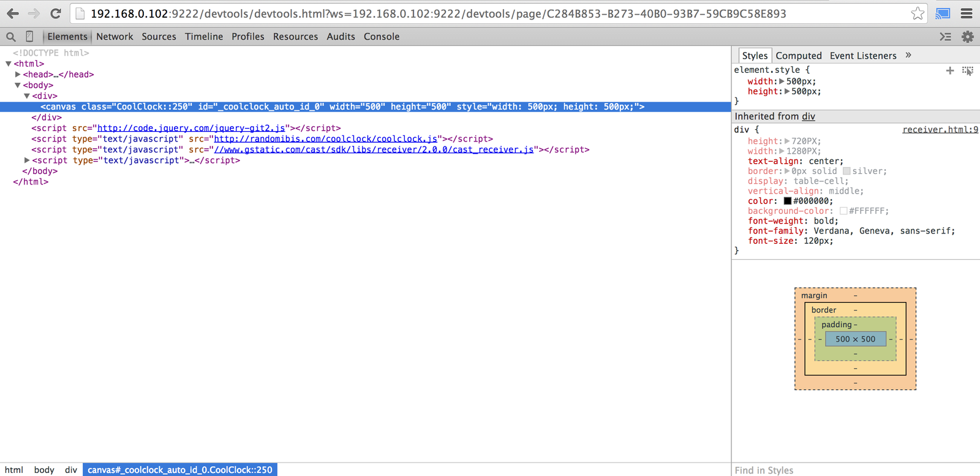Select the canvas element row

click(365, 107)
